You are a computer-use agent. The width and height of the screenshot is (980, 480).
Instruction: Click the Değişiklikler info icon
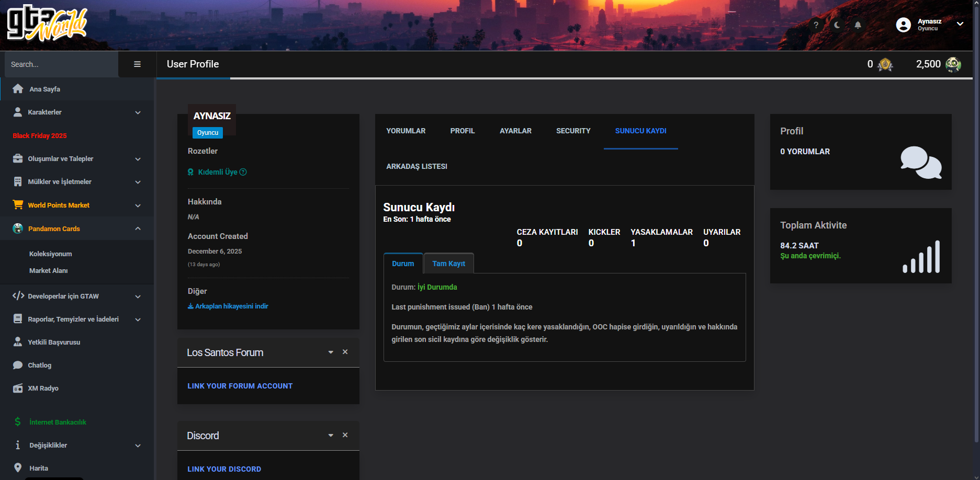[18, 445]
